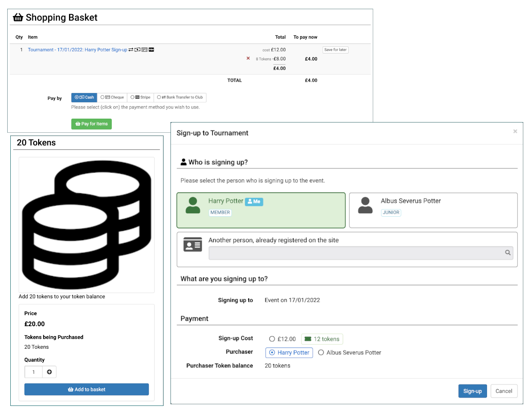Select Albus Severus Potter person card
Image resolution: width=532 pixels, height=412 pixels.
pyautogui.click(x=433, y=210)
